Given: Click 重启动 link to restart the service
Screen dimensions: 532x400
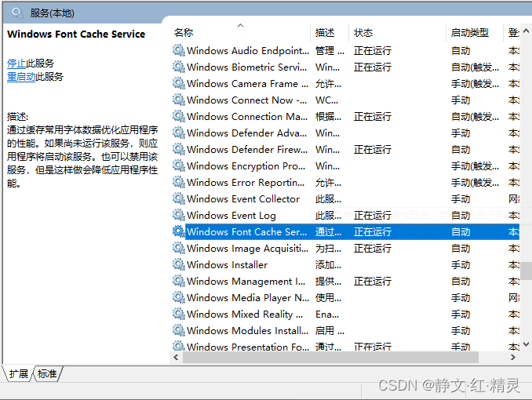Looking at the screenshot, I should click(21, 76).
